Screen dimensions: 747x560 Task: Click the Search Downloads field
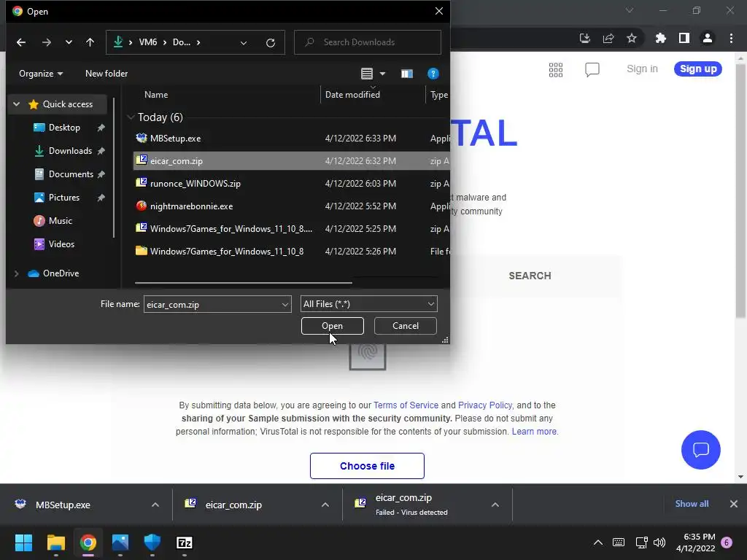click(368, 42)
